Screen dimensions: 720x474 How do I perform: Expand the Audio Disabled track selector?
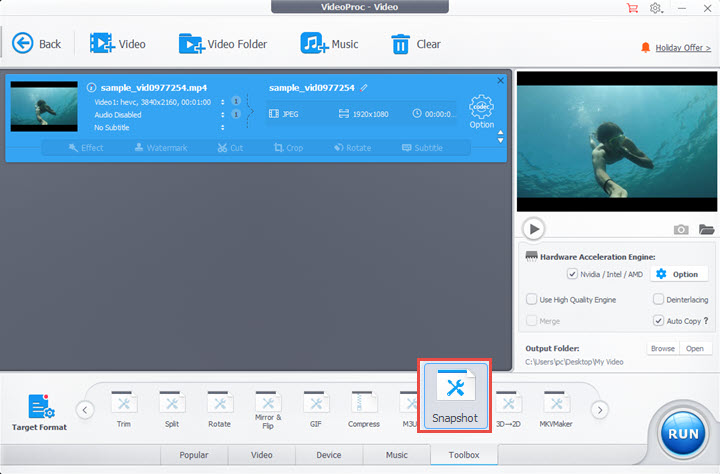coord(223,115)
